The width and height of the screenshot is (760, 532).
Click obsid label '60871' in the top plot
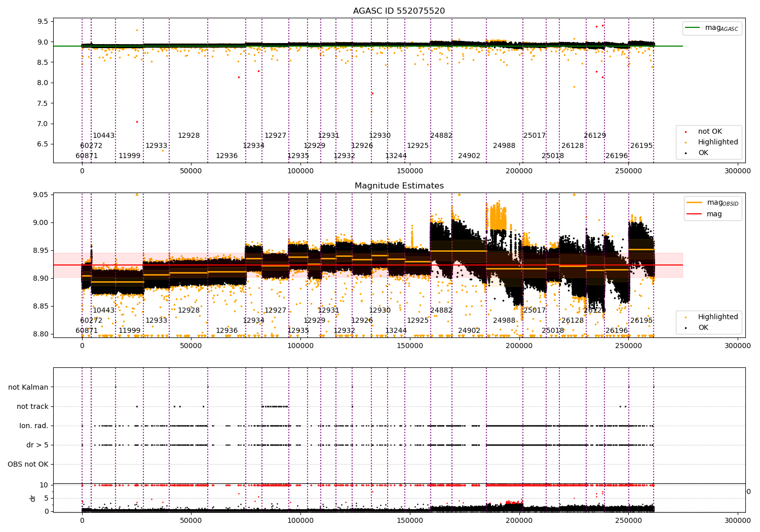[87, 156]
